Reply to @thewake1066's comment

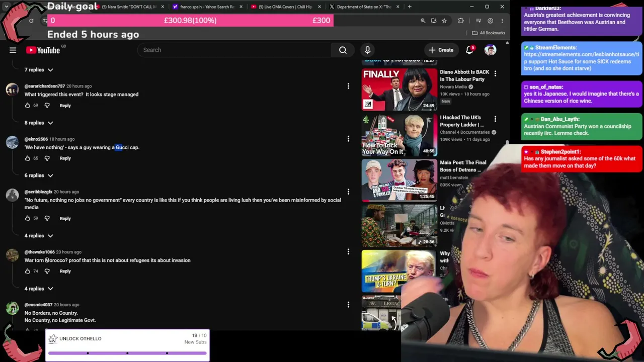[65, 271]
